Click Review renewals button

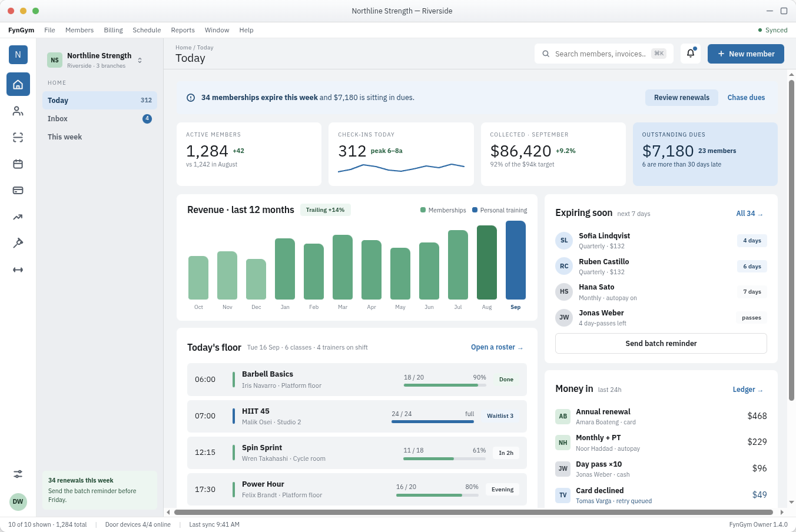(682, 98)
